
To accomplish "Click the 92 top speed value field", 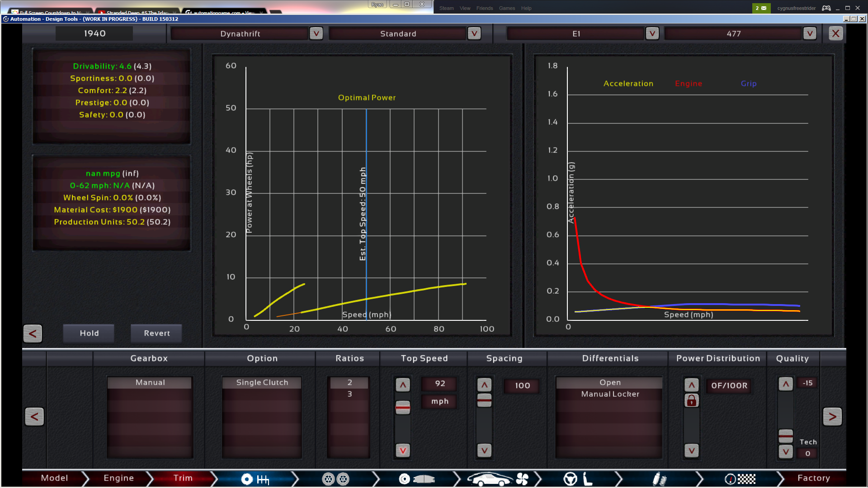I will pos(440,384).
